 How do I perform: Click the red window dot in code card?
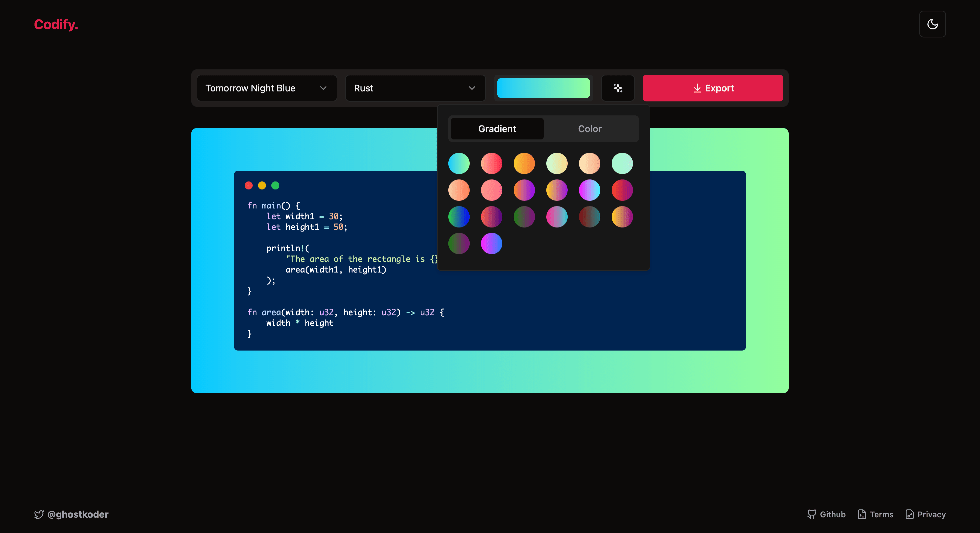tap(249, 185)
